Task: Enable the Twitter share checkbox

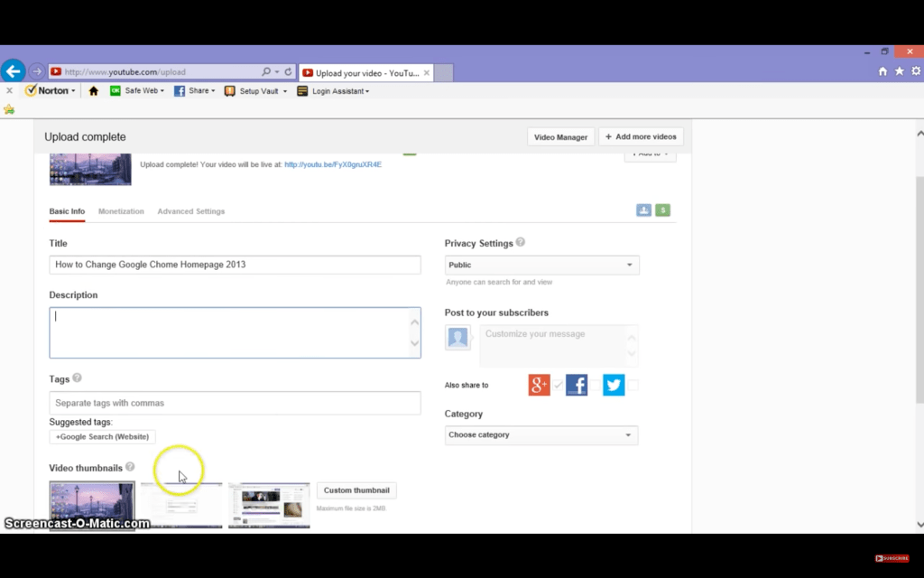Action: (633, 386)
